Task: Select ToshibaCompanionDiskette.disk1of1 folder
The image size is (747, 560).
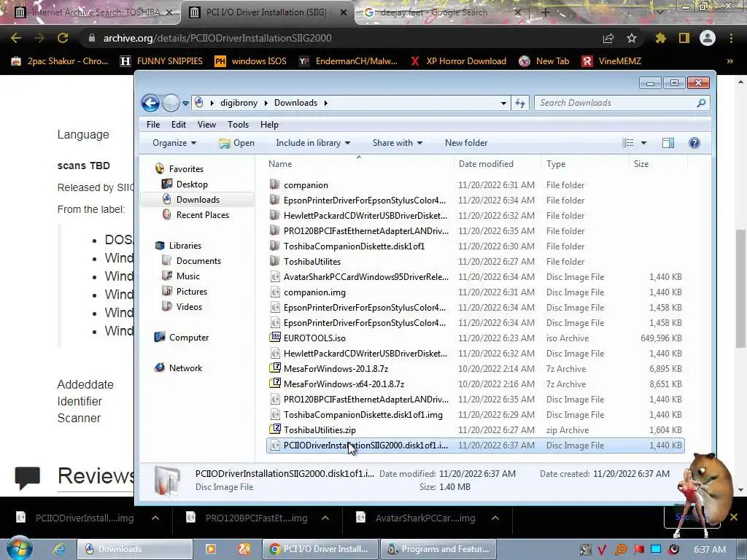Action: [354, 246]
